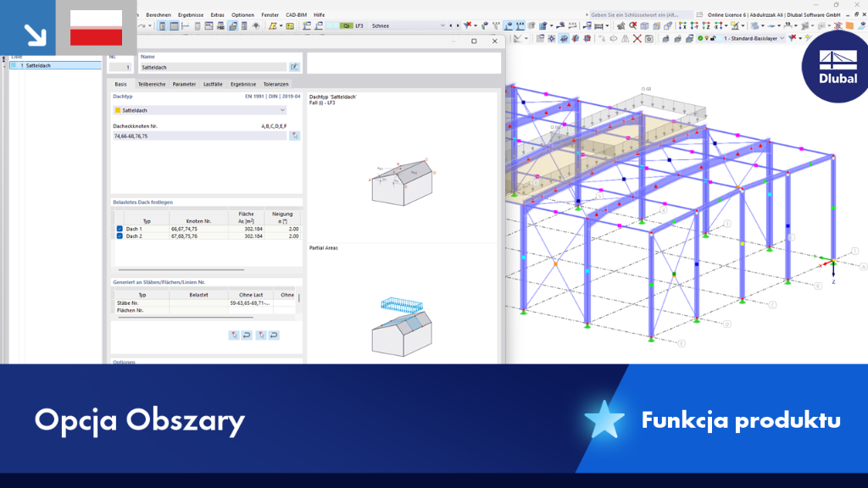Open the Extras menu
This screenshot has height=488, width=868.
218,15
